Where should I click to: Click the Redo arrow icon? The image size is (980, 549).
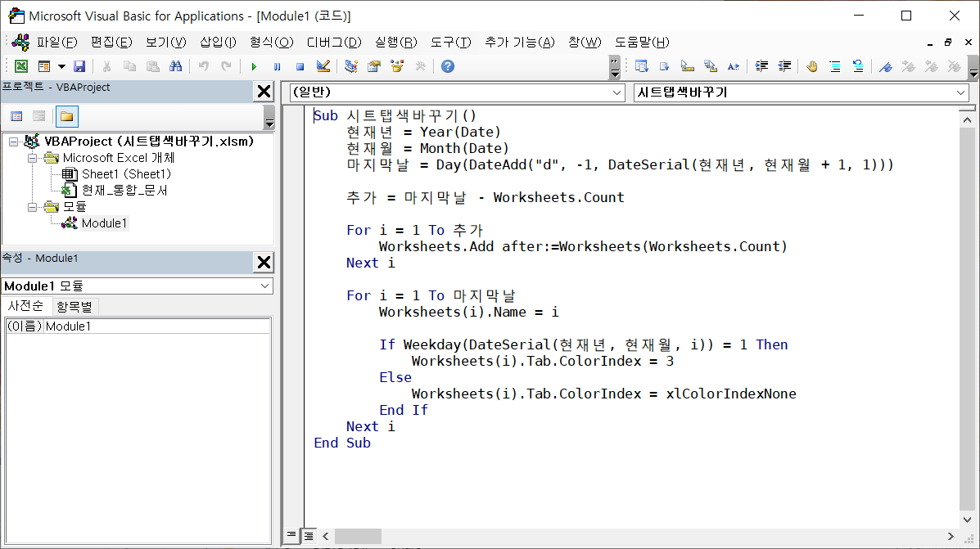pyautogui.click(x=226, y=66)
